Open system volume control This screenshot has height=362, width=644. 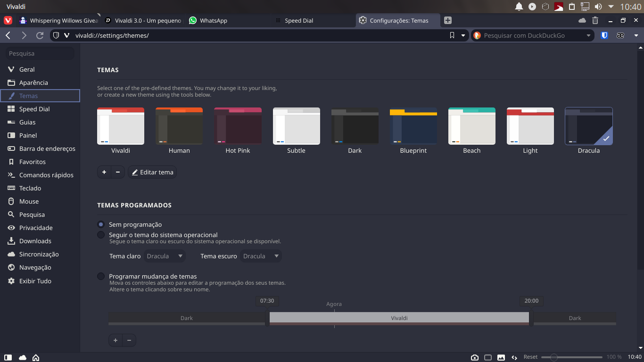[598, 7]
